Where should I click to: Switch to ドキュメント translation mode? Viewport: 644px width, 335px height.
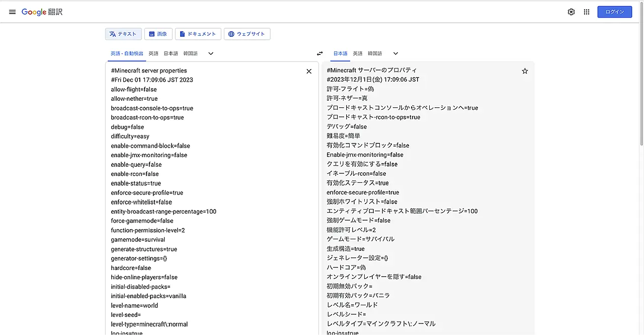click(x=198, y=34)
